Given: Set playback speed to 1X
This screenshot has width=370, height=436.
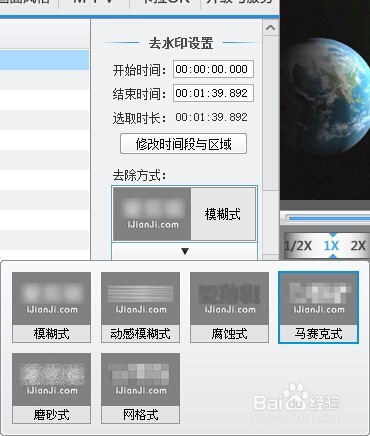Looking at the screenshot, I should tap(331, 246).
